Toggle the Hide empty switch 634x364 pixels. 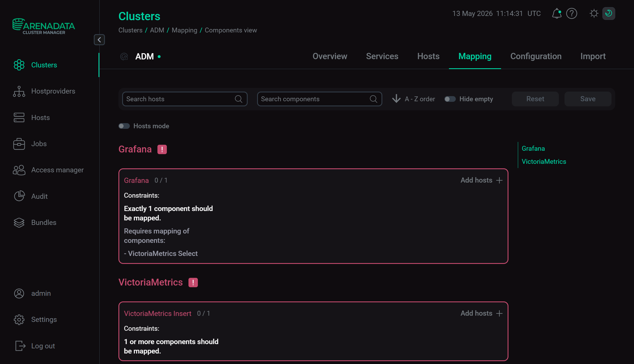(x=450, y=99)
